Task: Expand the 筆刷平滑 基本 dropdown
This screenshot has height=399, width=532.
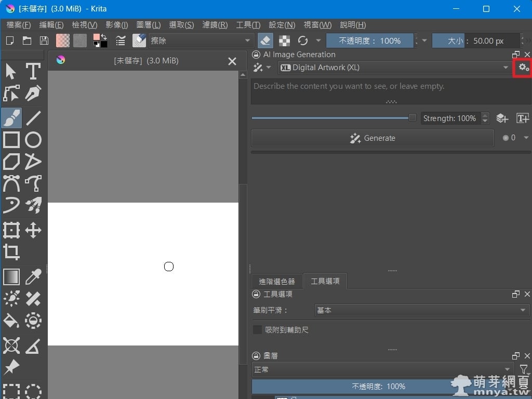Action: tap(422, 310)
